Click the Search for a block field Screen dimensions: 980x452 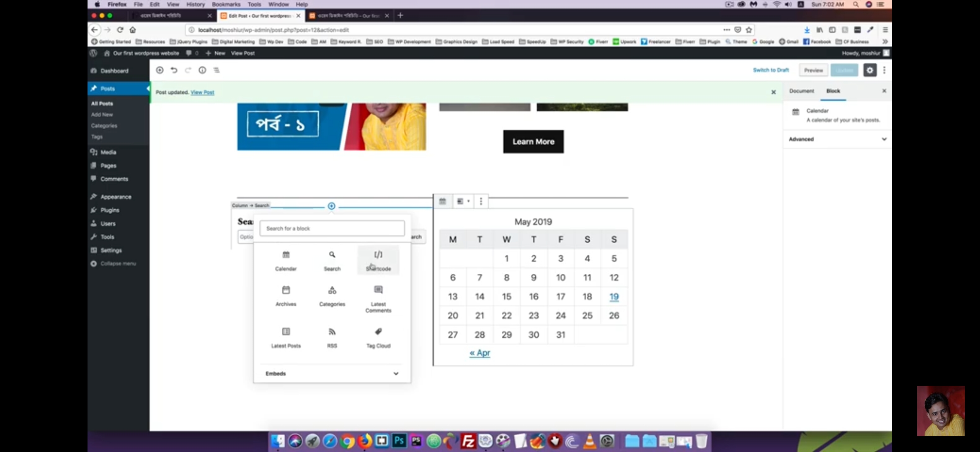(332, 228)
